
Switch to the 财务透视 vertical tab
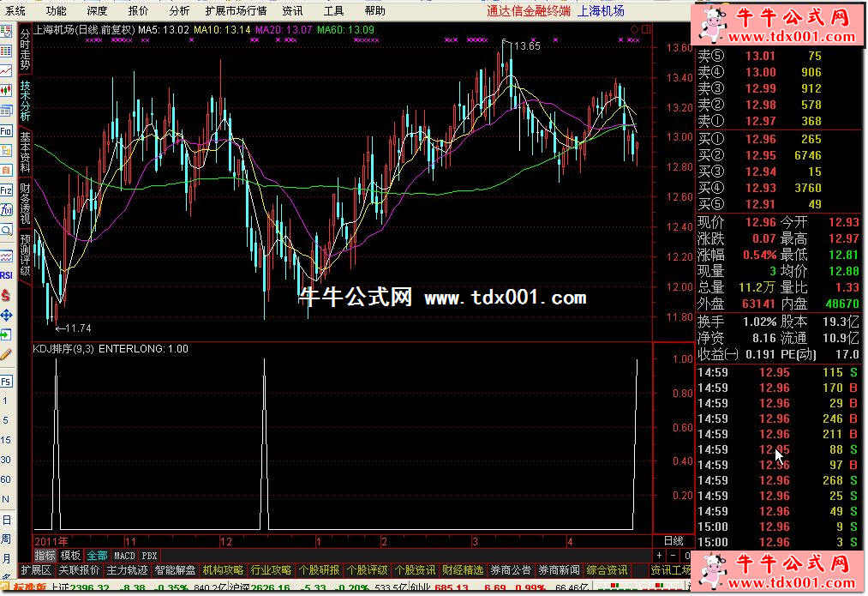pos(26,202)
